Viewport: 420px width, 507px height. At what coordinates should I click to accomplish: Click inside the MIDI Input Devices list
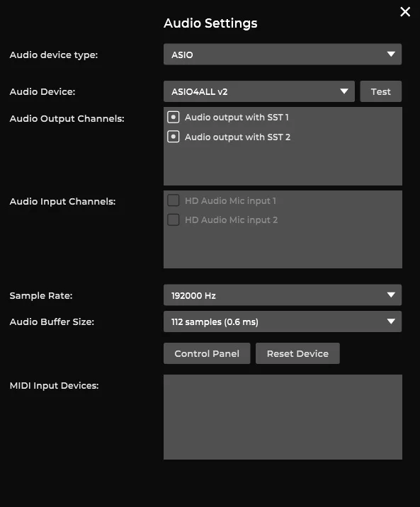click(283, 417)
